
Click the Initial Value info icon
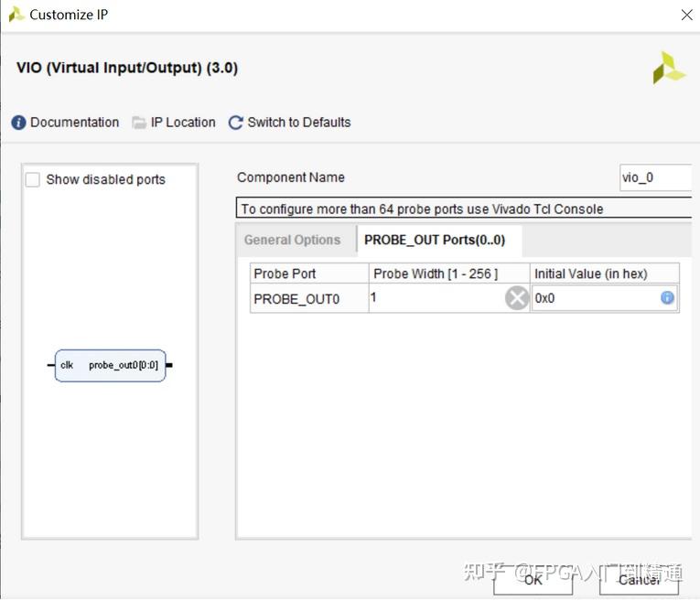click(667, 297)
